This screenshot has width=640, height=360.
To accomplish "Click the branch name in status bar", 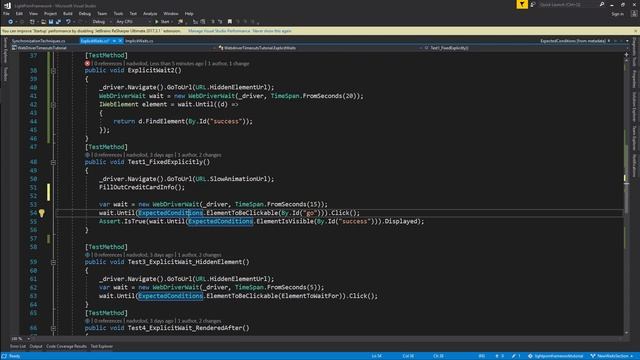I will (613, 356).
